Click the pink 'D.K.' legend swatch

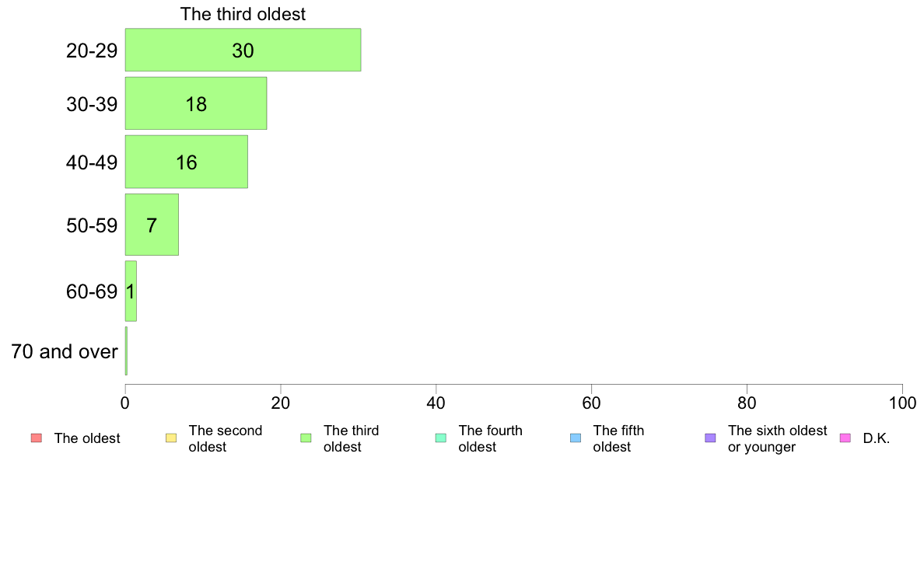click(x=845, y=438)
